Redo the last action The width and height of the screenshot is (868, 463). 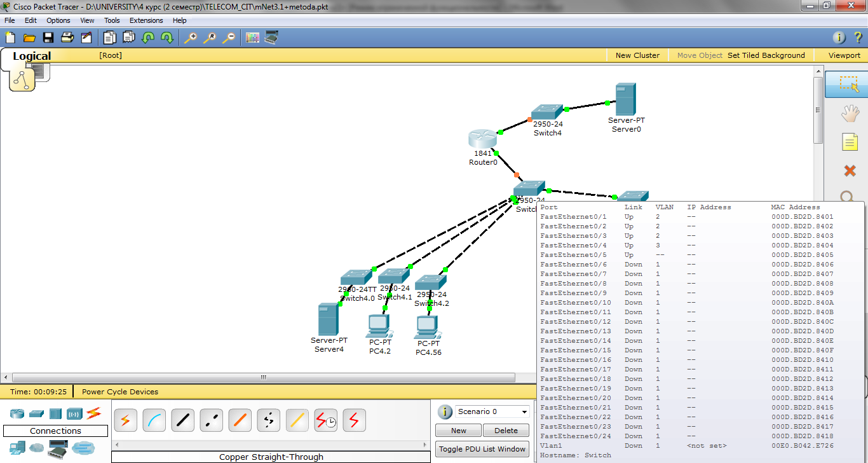167,38
